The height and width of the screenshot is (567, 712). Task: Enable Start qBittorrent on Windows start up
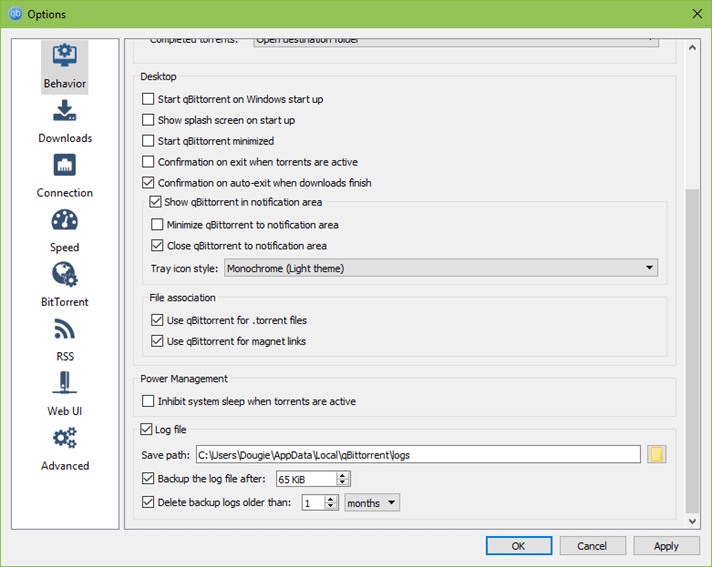[148, 99]
